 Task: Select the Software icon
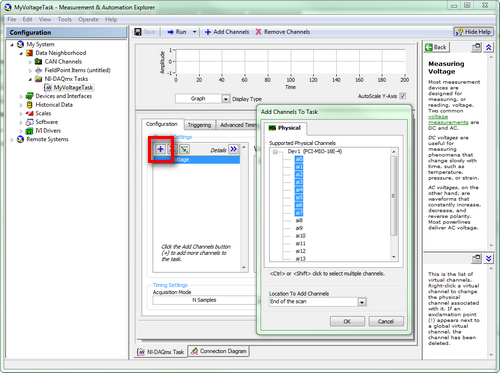[x=30, y=122]
